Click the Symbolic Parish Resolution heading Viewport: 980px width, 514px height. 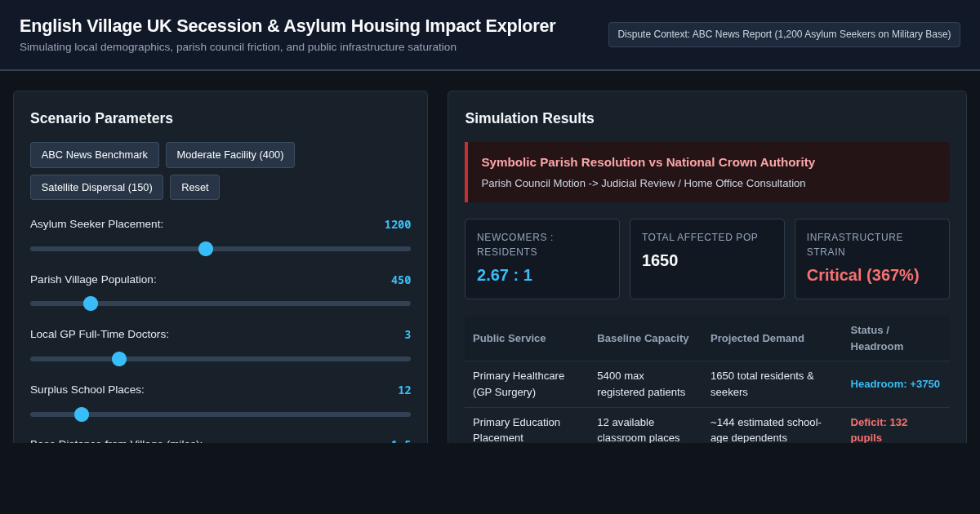648,162
